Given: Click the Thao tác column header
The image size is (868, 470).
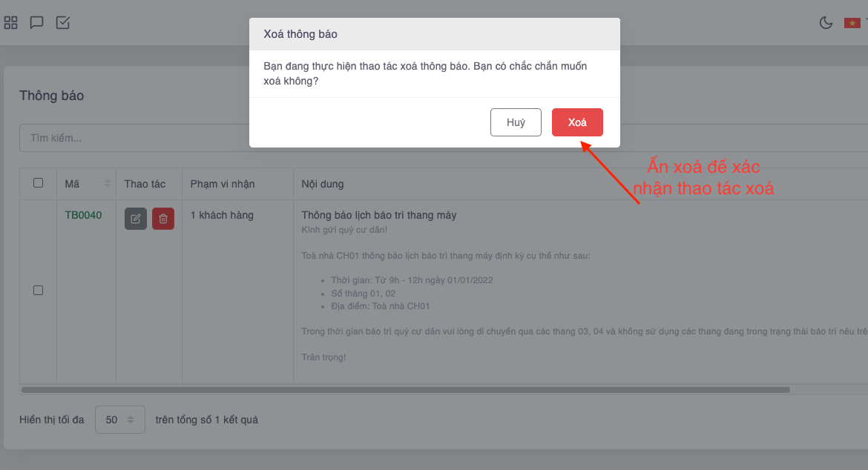Looking at the screenshot, I should point(145,184).
